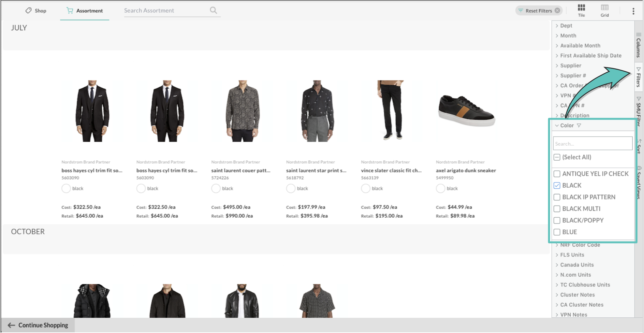The height and width of the screenshot is (333, 644).
Task: Click the Continue Shopping button
Action: (38, 325)
